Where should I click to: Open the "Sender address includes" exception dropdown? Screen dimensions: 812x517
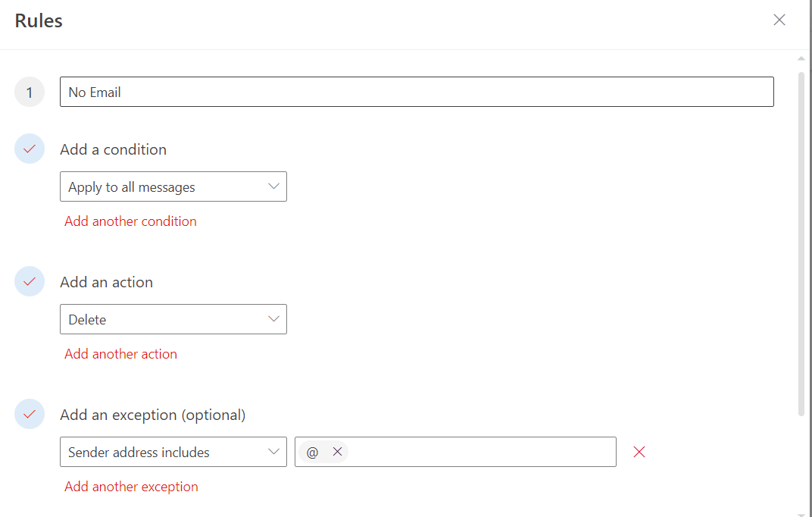pos(173,452)
